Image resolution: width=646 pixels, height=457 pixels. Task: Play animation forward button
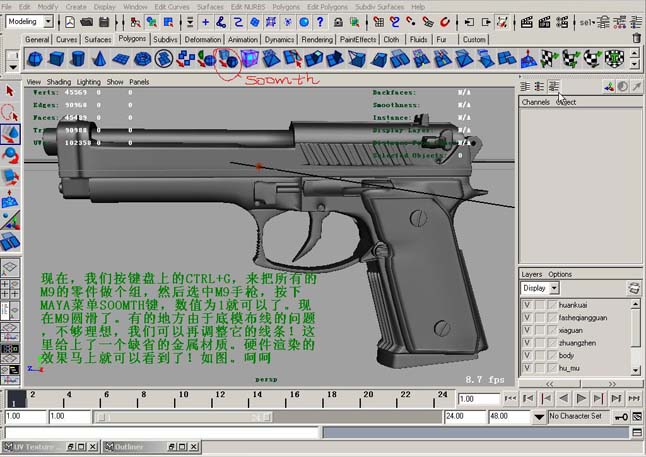point(581,398)
